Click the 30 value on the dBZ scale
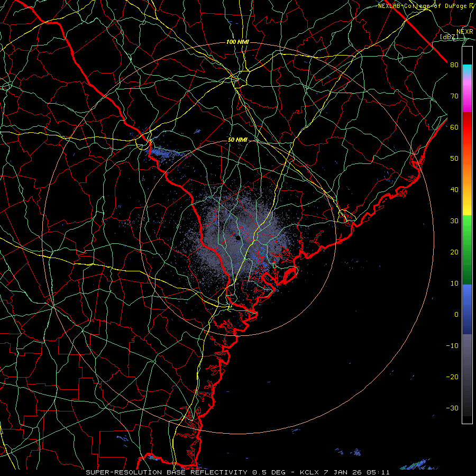The width and height of the screenshot is (476, 476). tap(454, 221)
